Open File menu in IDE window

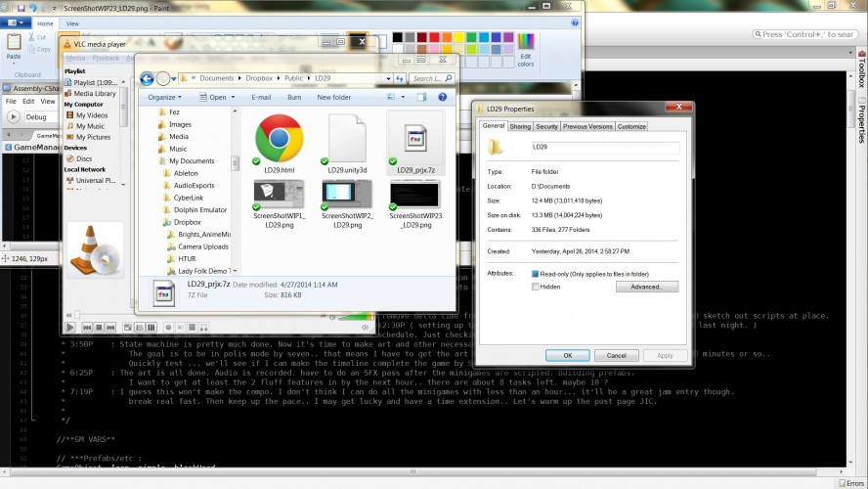(x=11, y=102)
